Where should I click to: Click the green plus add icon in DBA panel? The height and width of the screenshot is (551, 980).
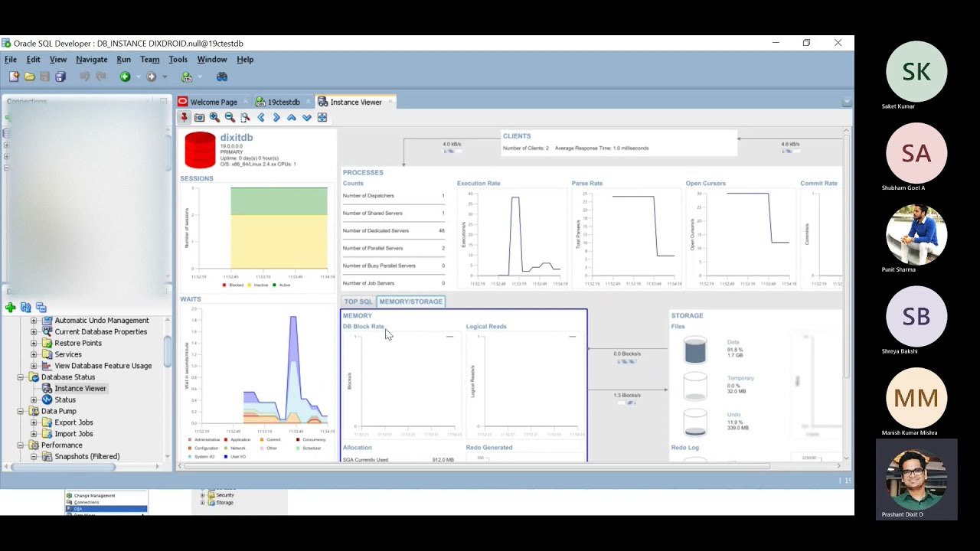[x=10, y=308]
